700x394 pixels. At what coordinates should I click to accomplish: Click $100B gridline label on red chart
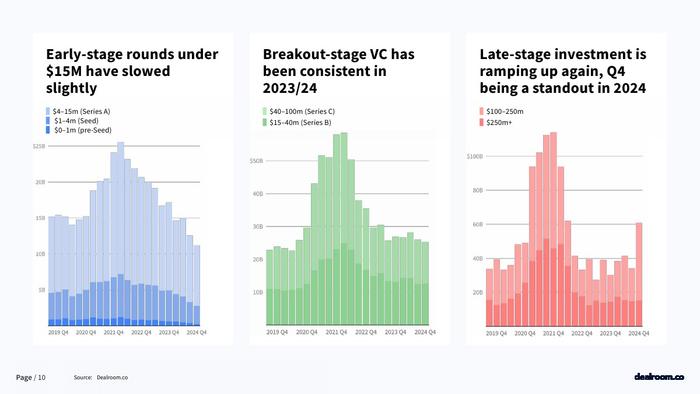[475, 157]
